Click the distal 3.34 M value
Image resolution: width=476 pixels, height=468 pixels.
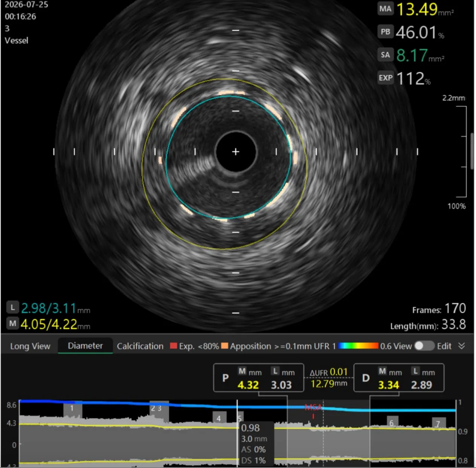pyautogui.click(x=388, y=385)
